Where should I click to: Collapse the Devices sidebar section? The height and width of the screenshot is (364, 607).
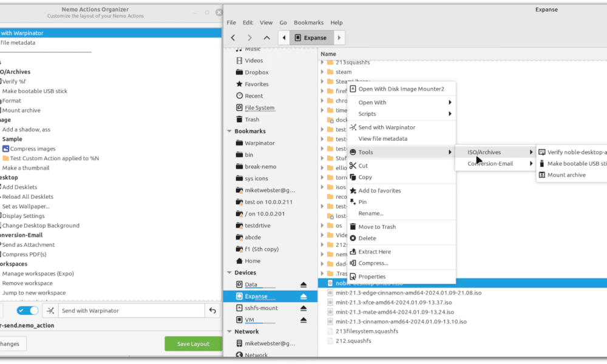[x=229, y=273]
